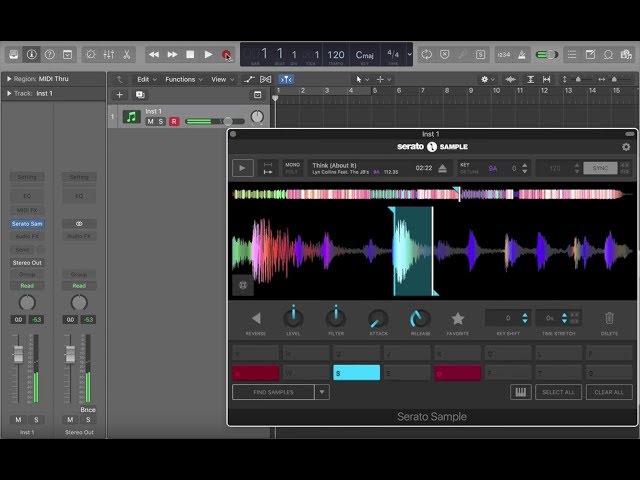Viewport: 640px width, 480px height.
Task: Click Read automation mode on Inst 1 strip
Action: [x=27, y=286]
